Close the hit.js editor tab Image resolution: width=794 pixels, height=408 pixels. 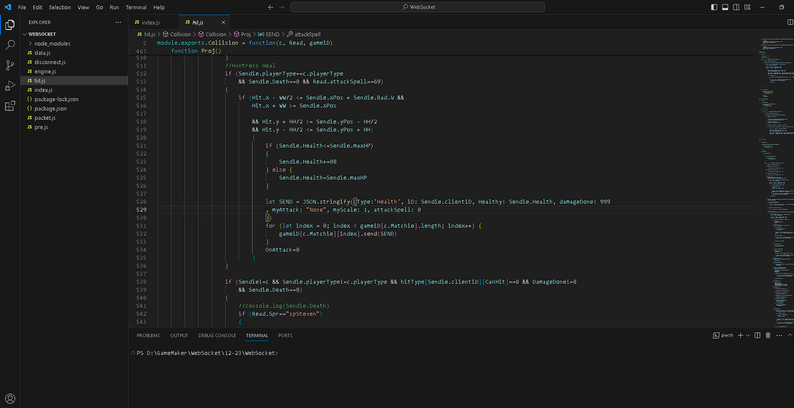click(x=223, y=22)
